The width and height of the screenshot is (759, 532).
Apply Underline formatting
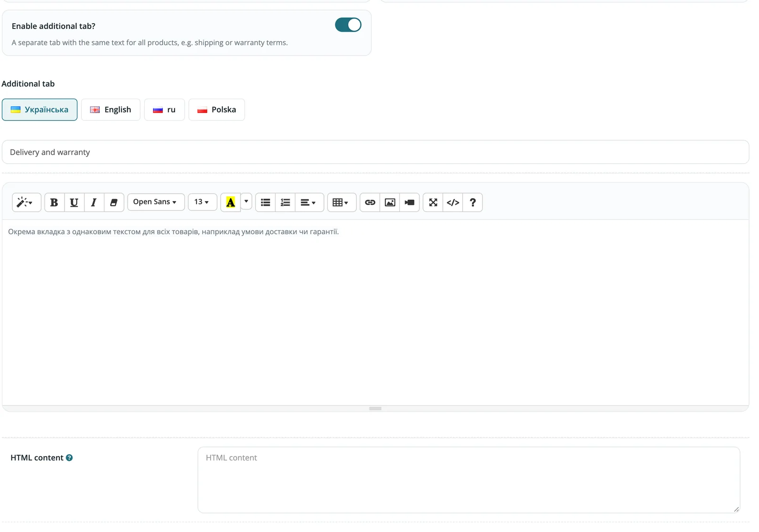[x=74, y=202]
